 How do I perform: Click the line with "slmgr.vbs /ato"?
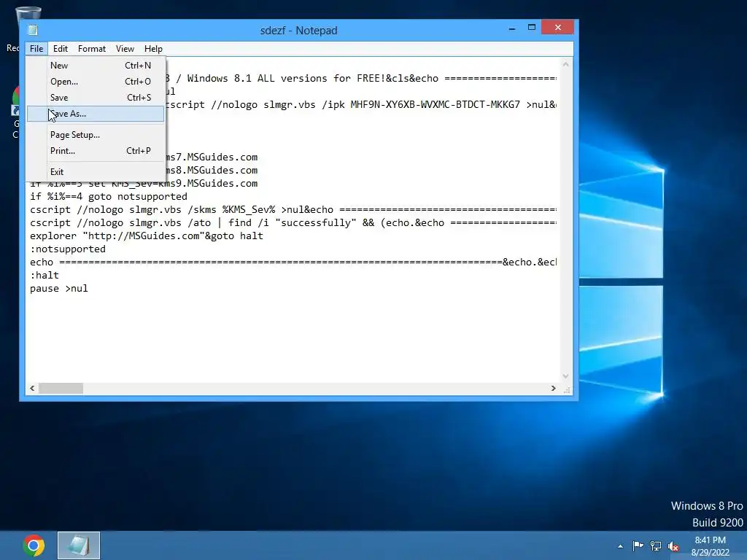point(293,222)
